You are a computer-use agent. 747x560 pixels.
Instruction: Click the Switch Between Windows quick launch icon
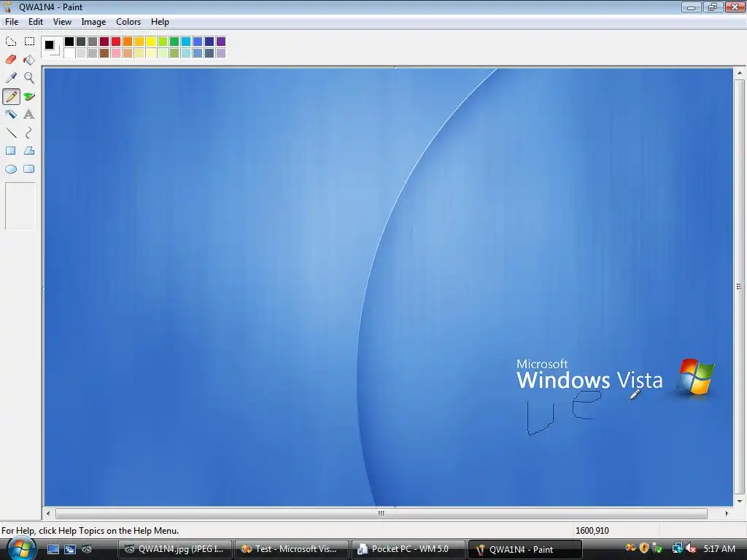click(x=70, y=549)
